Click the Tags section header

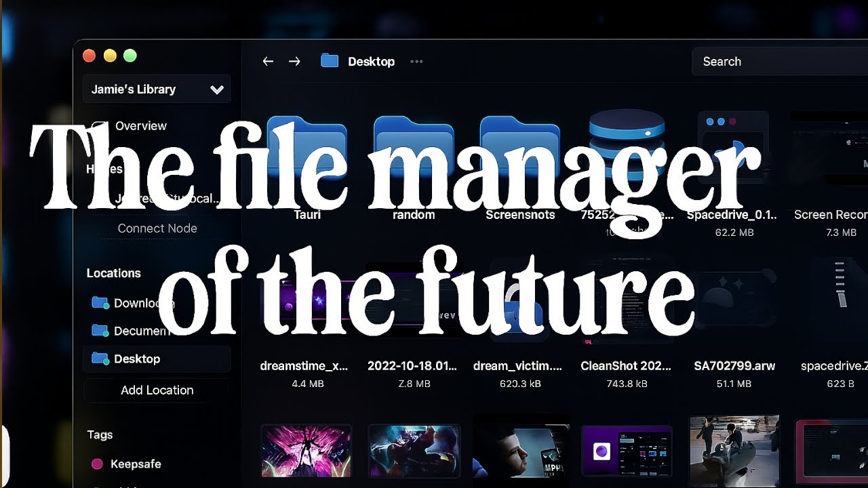pos(100,435)
